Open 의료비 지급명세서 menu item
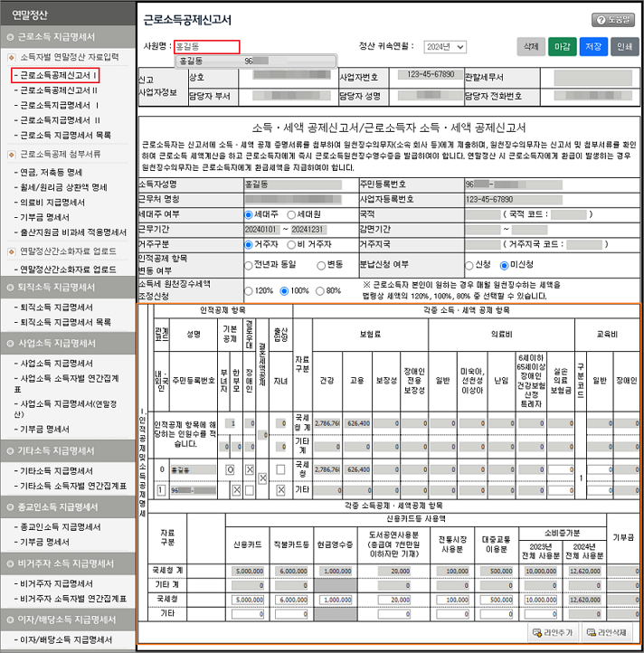Screen dimensions: 644x653 pyautogui.click(x=52, y=203)
